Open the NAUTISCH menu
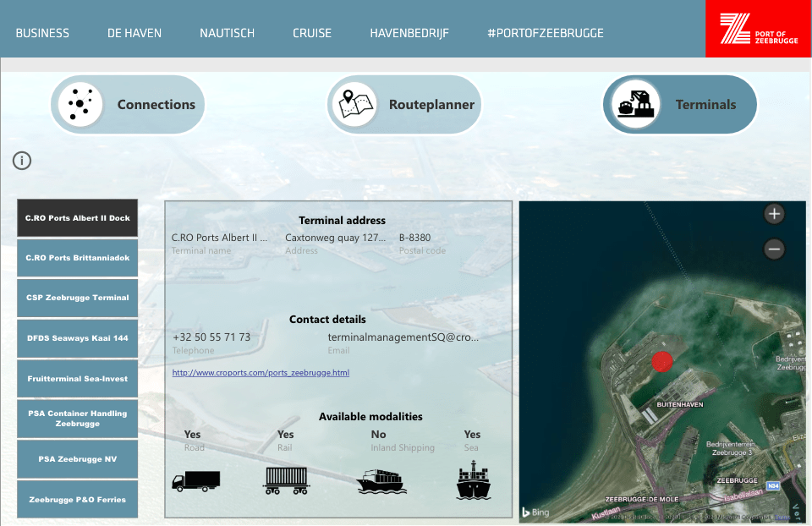The height and width of the screenshot is (526, 812). pyautogui.click(x=228, y=33)
